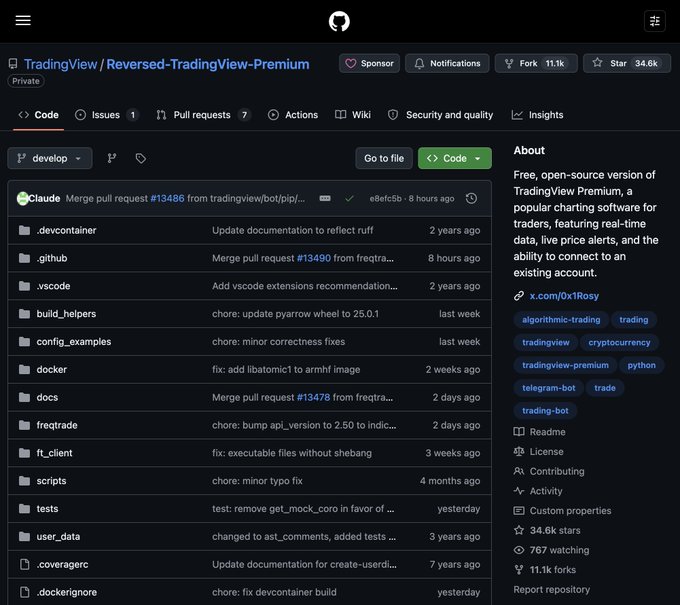Click the License scale icon

[519, 451]
